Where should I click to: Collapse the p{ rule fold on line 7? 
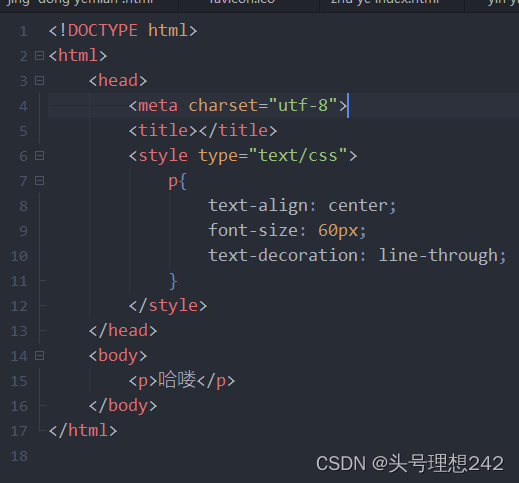39,181
